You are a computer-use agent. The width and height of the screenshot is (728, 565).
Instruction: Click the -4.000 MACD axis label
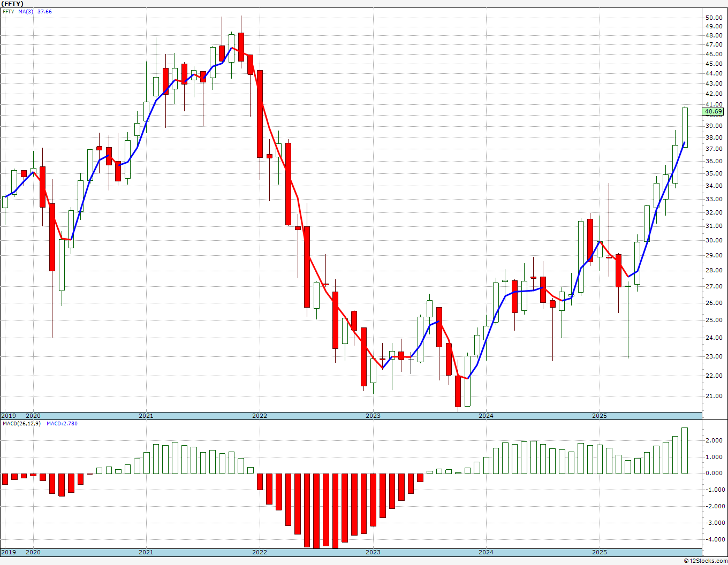pyautogui.click(x=714, y=539)
